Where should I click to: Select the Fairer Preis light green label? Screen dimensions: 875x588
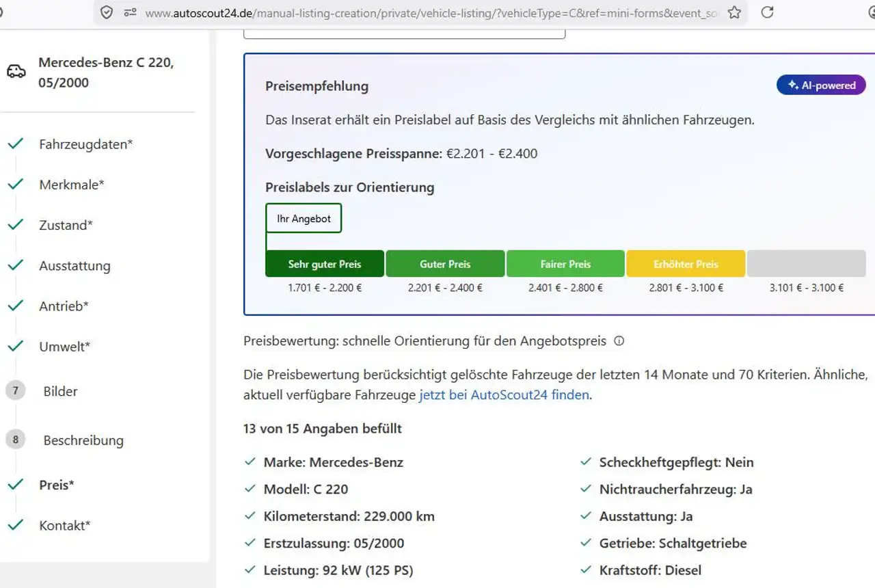click(x=565, y=264)
